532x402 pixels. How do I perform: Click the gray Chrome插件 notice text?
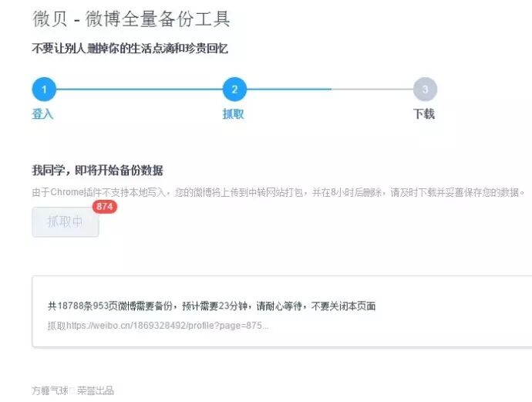click(x=278, y=192)
